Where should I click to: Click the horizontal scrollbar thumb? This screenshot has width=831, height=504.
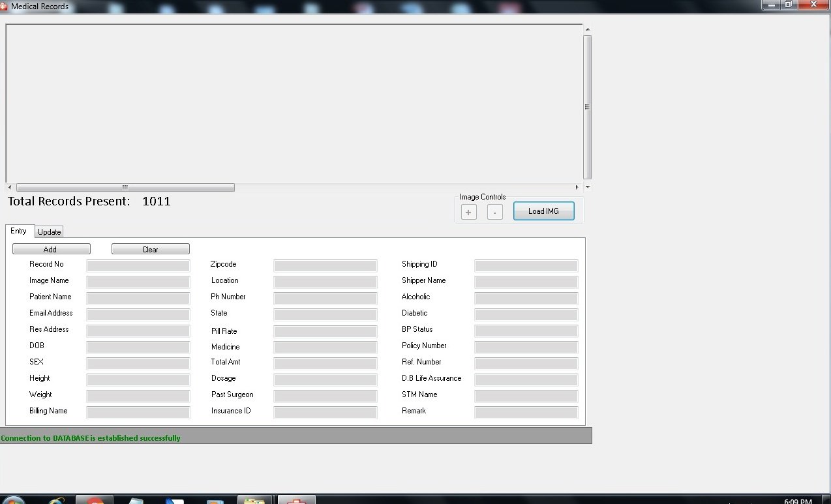125,188
